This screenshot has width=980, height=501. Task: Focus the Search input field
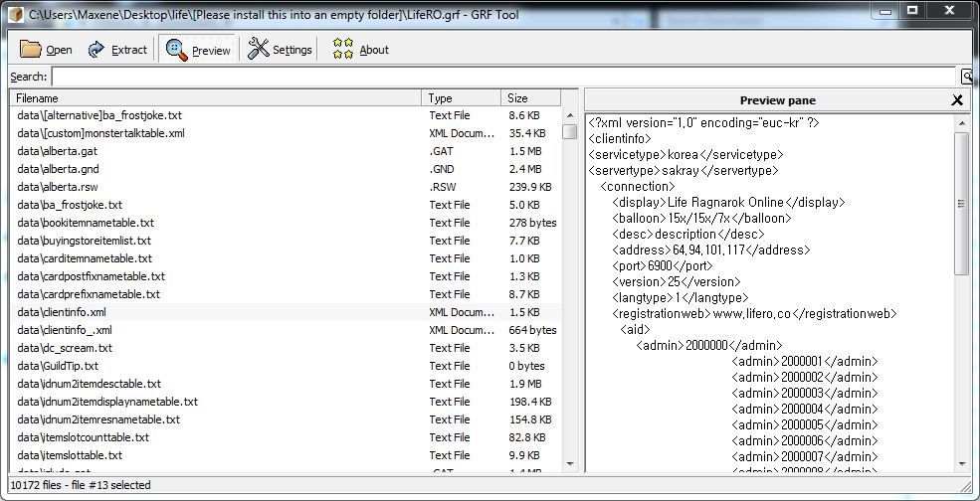click(504, 77)
